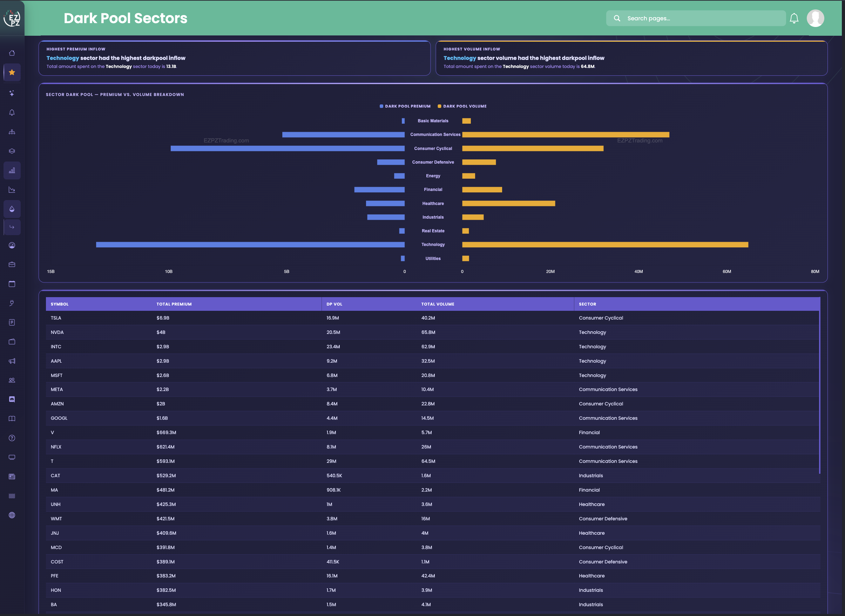The height and width of the screenshot is (616, 845).
Task: Click the Dark Pool Sectors page title
Action: (126, 18)
